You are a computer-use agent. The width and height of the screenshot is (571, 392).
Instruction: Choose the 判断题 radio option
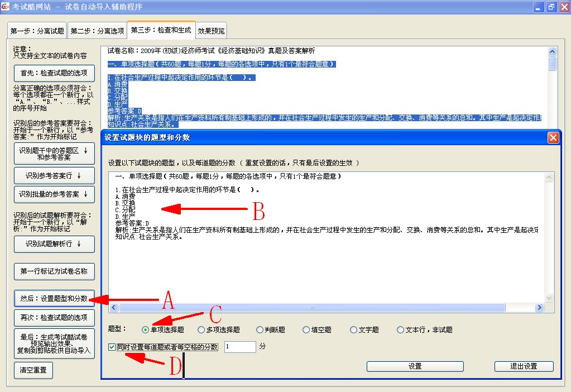click(x=260, y=330)
